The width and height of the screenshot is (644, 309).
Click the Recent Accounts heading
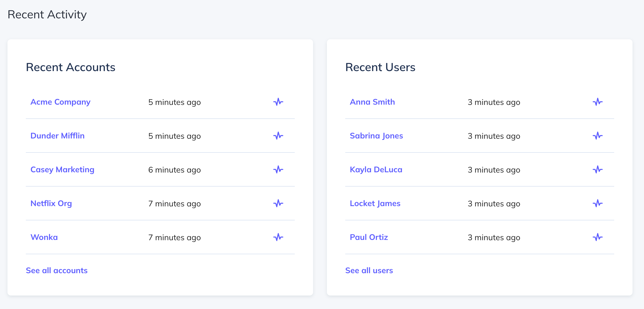pos(71,67)
